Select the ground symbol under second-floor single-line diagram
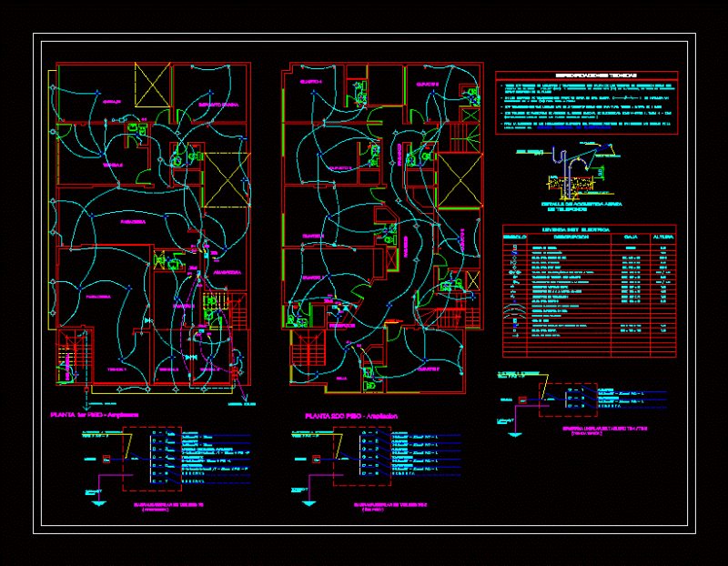Image resolution: width=728 pixels, height=566 pixels. click(309, 503)
